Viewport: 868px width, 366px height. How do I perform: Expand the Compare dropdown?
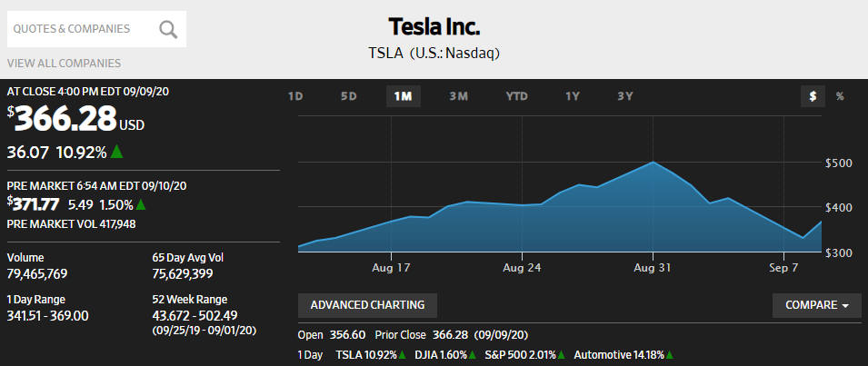816,305
